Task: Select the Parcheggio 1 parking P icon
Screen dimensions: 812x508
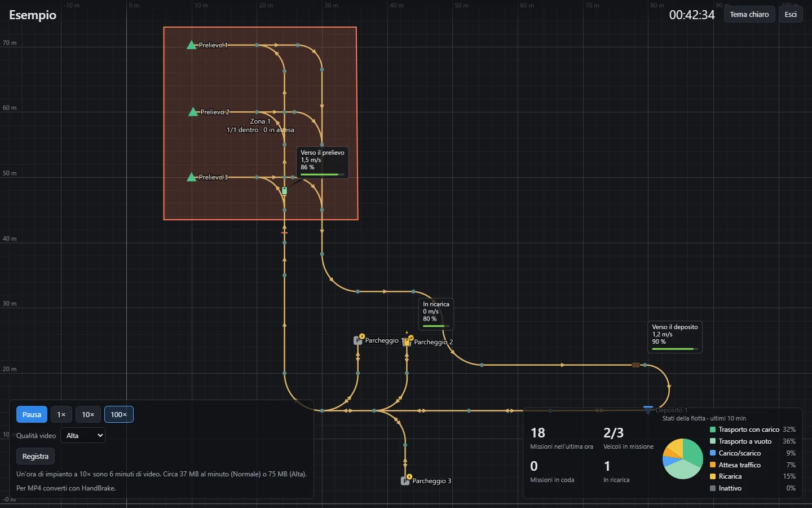Action: pos(358,340)
